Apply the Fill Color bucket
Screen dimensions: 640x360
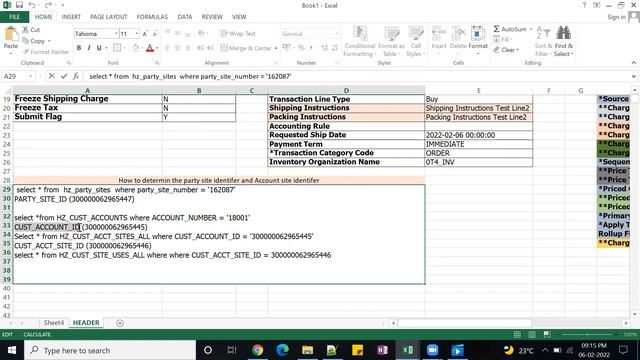135,48
